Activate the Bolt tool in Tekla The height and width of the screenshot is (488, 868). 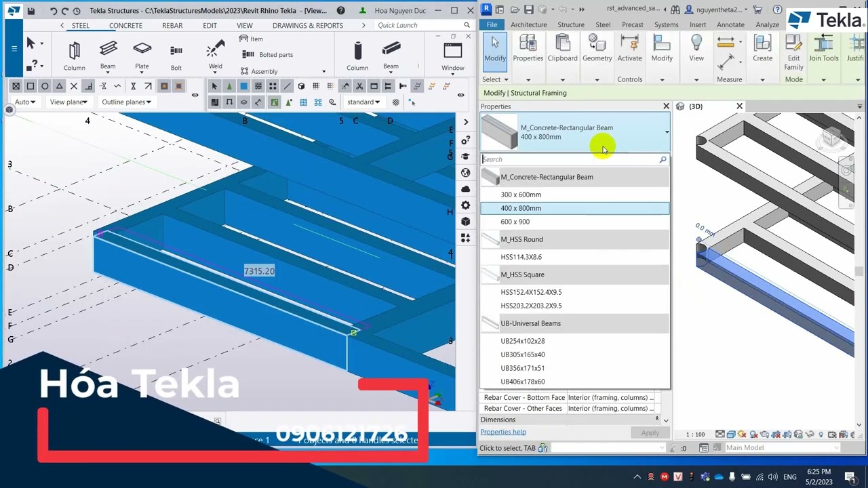click(x=176, y=56)
